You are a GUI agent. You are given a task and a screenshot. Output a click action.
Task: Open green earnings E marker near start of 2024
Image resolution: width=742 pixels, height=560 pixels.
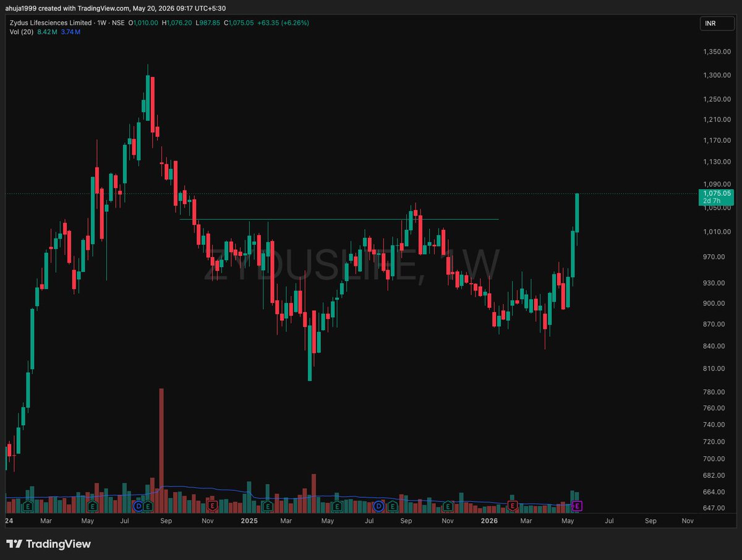tap(27, 506)
